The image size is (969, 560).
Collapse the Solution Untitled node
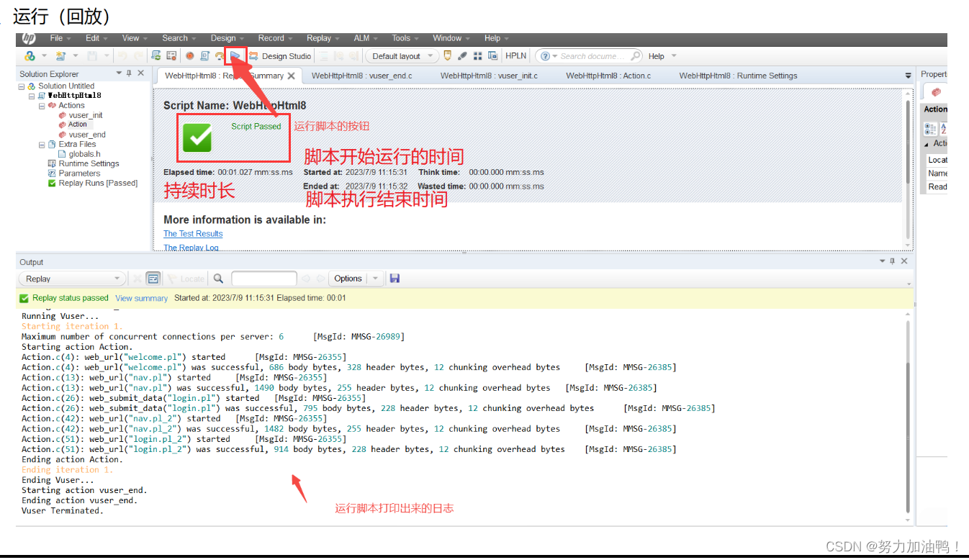click(x=22, y=86)
